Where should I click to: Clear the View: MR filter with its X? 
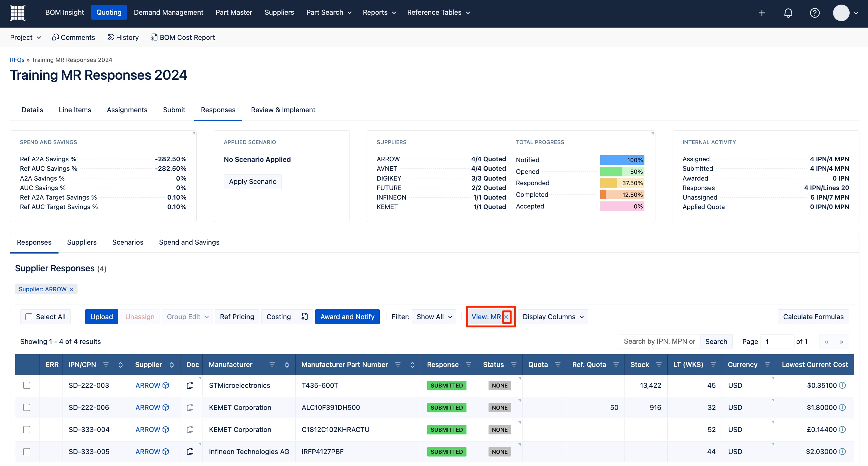pyautogui.click(x=506, y=317)
